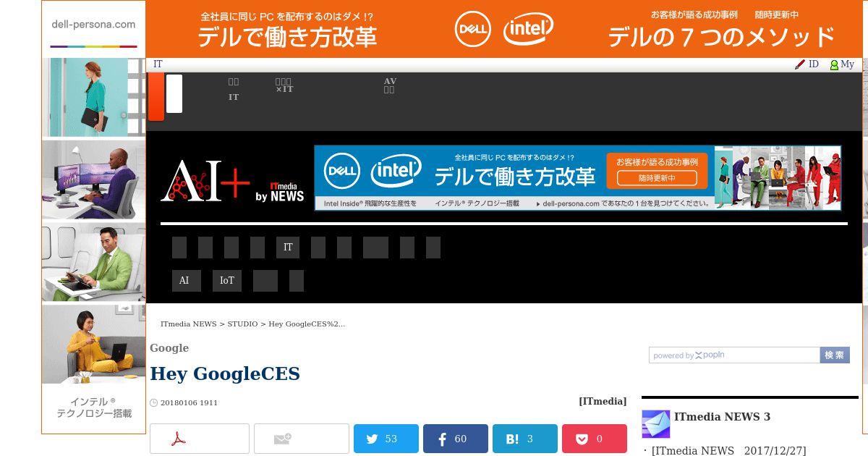868x456 pixels.
Task: Select the white tab beside the orange tab
Action: [x=174, y=93]
